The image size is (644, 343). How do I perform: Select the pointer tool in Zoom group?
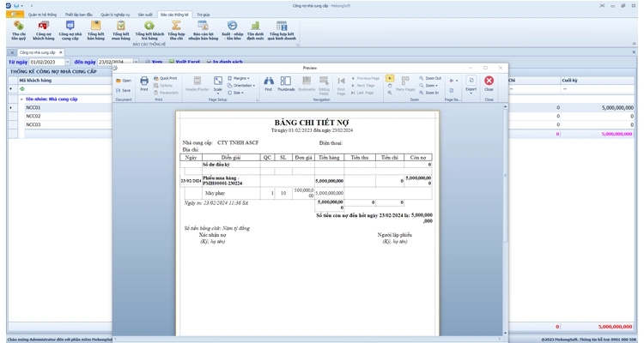point(390,78)
